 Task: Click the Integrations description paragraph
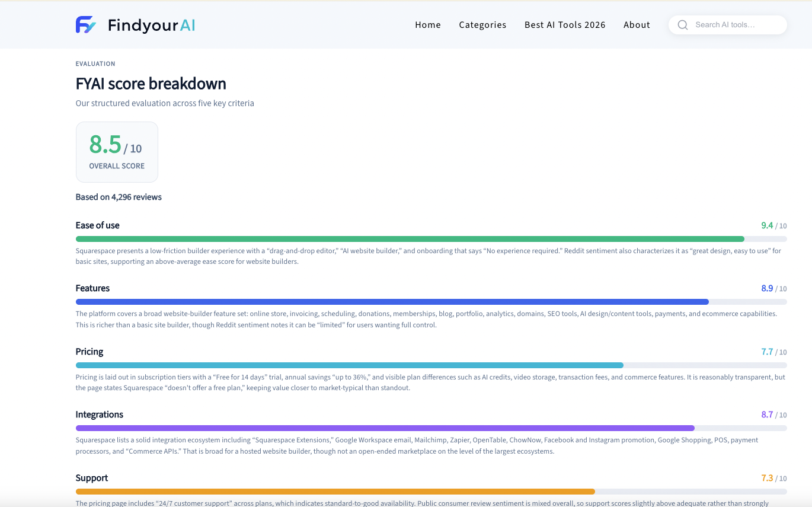pyautogui.click(x=417, y=445)
